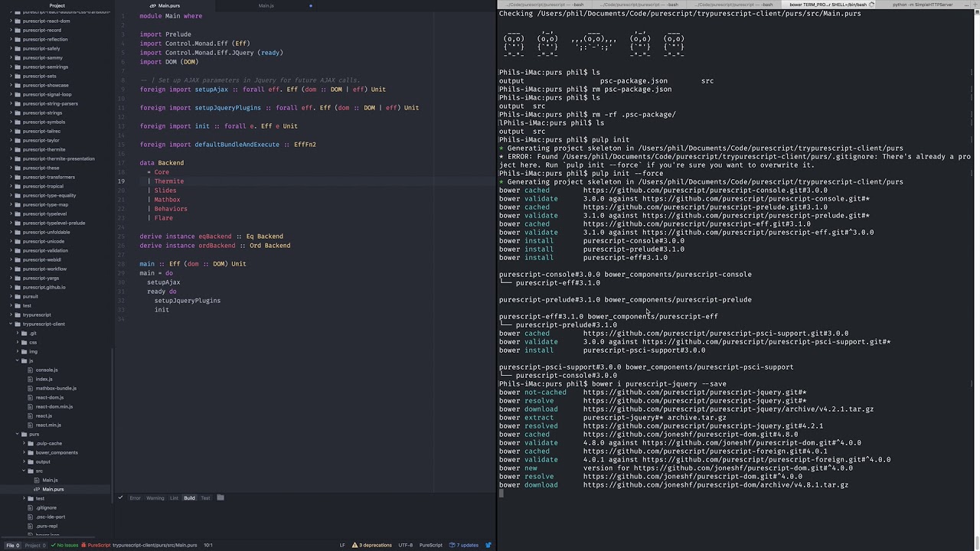Expand the css folder

point(18,342)
